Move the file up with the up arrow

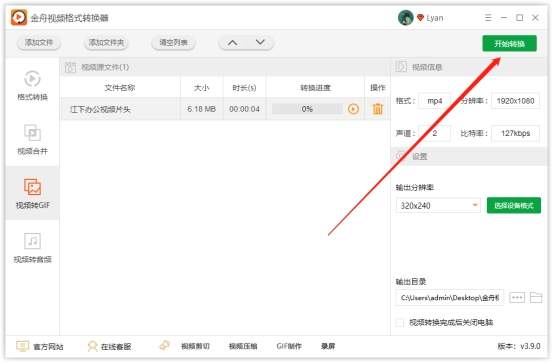click(232, 43)
